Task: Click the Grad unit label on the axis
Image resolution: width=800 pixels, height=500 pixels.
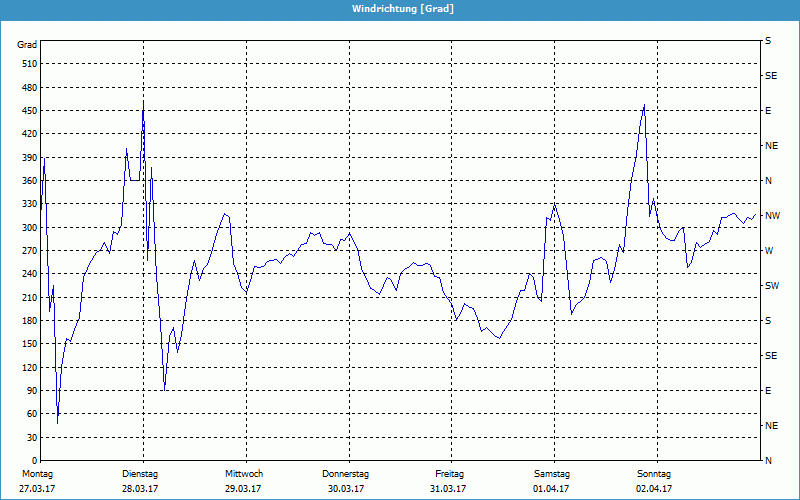Action: (27, 45)
